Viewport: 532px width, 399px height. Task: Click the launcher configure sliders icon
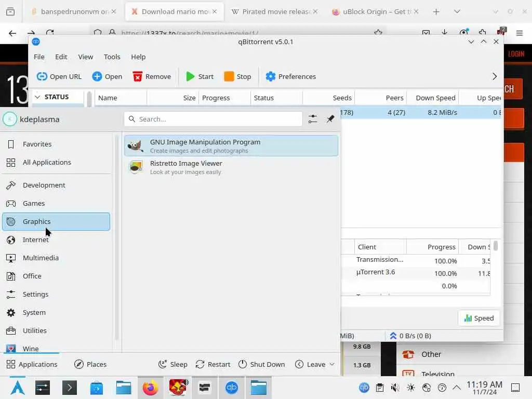point(313,119)
